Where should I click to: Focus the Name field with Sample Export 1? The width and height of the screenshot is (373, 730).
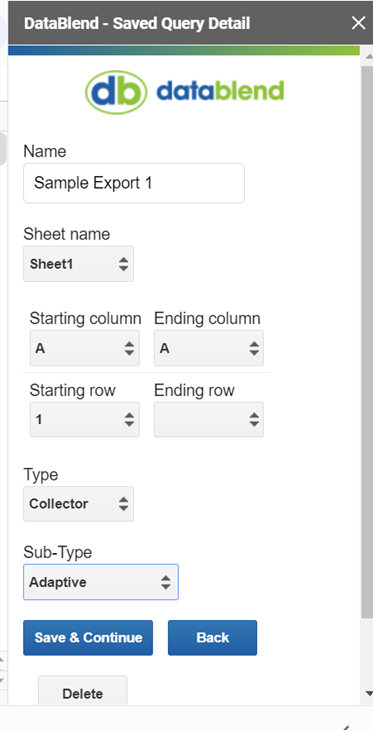(x=134, y=183)
